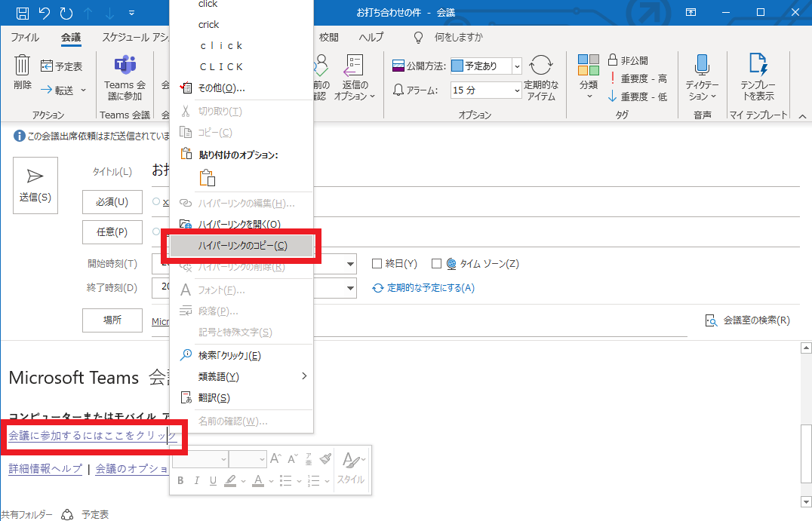Image resolution: width=812 pixels, height=521 pixels.
Task: Click the up arrow of the body scrollbar
Action: tap(806, 348)
